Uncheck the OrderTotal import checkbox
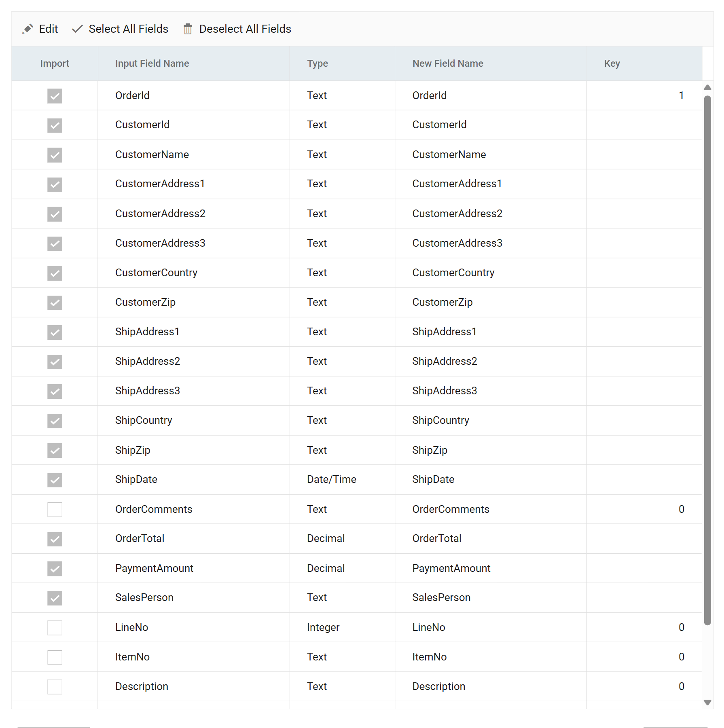 pyautogui.click(x=55, y=539)
